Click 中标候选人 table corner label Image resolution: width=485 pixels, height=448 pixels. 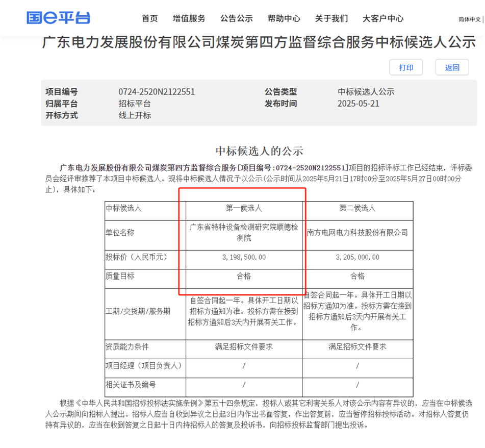tap(123, 208)
